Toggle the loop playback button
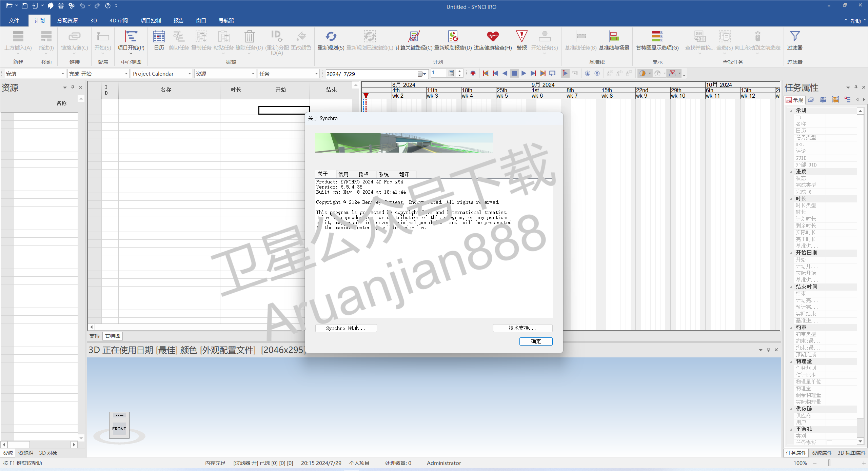This screenshot has width=868, height=471. coord(552,73)
